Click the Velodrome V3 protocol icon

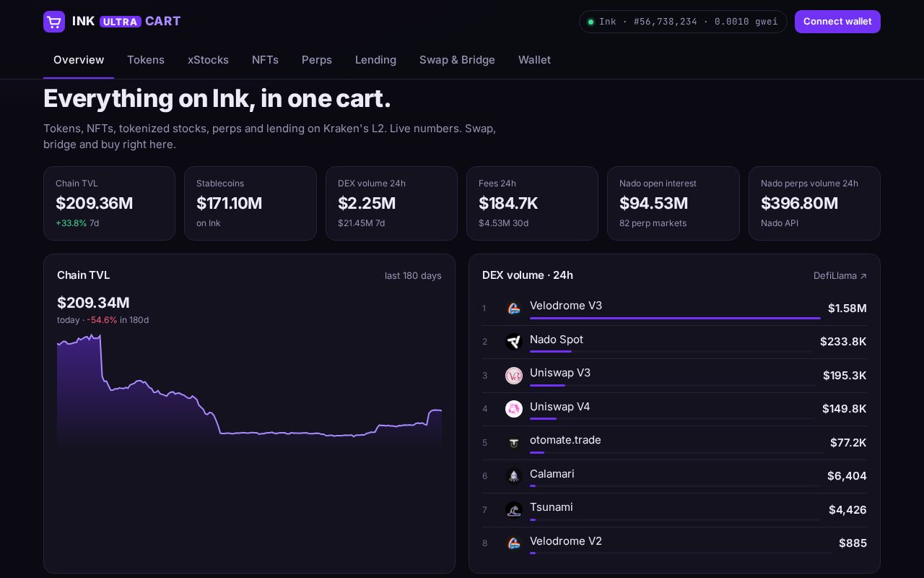[x=514, y=309]
